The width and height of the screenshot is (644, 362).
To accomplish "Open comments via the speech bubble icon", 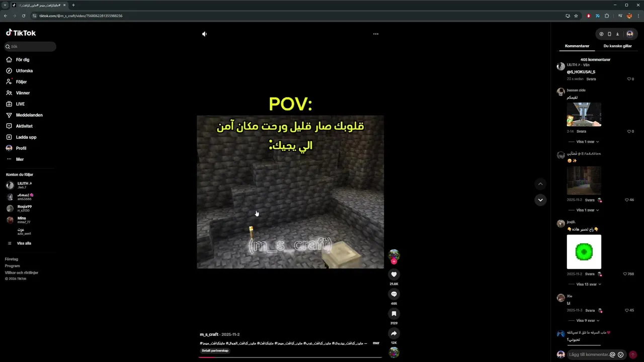I will pos(394,294).
